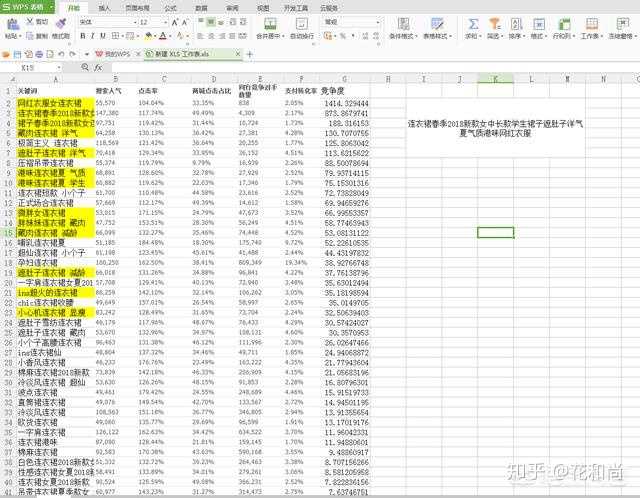
Task: Open the font size dropdown
Action: click(x=165, y=21)
